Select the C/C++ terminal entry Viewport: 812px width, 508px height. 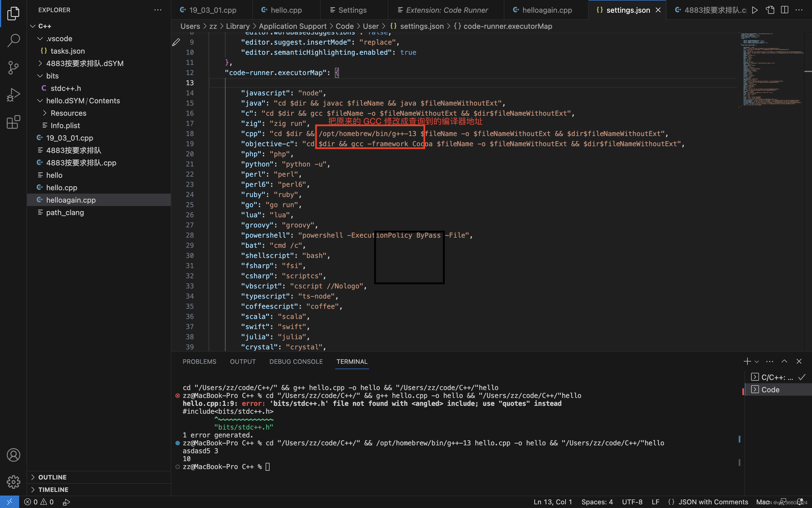click(778, 377)
